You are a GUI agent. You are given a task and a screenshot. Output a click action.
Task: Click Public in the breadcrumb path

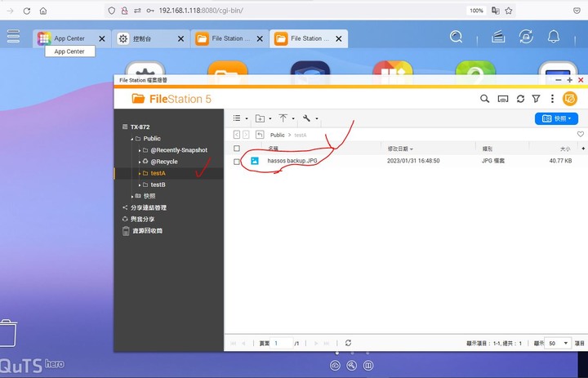click(278, 135)
